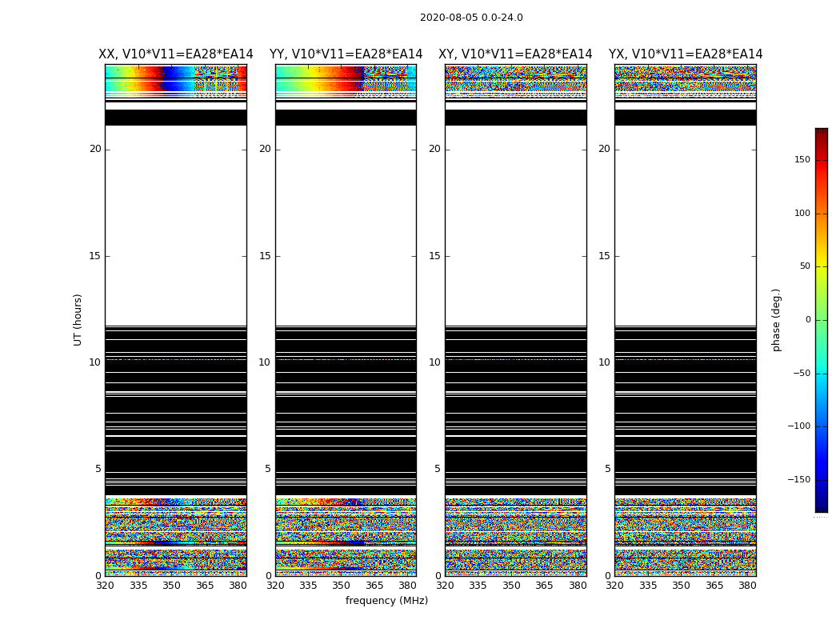The image size is (840, 640).
Task: Click the dark red top of colorbar
Action: (x=821, y=132)
